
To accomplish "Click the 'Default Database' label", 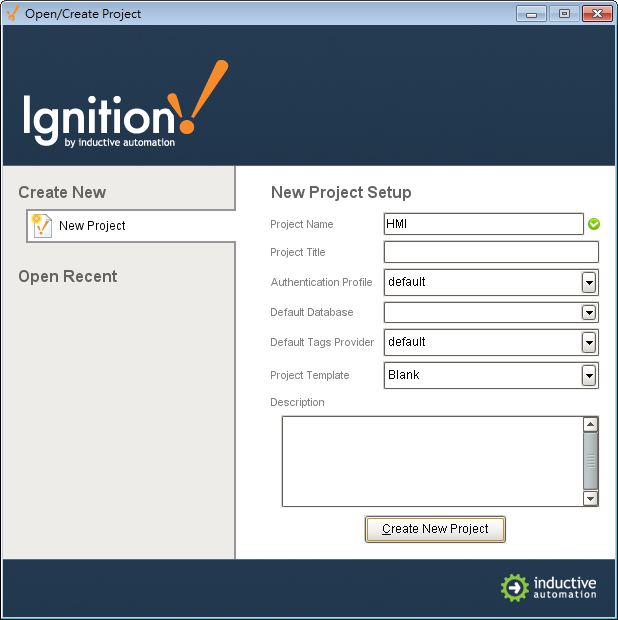I will [312, 312].
